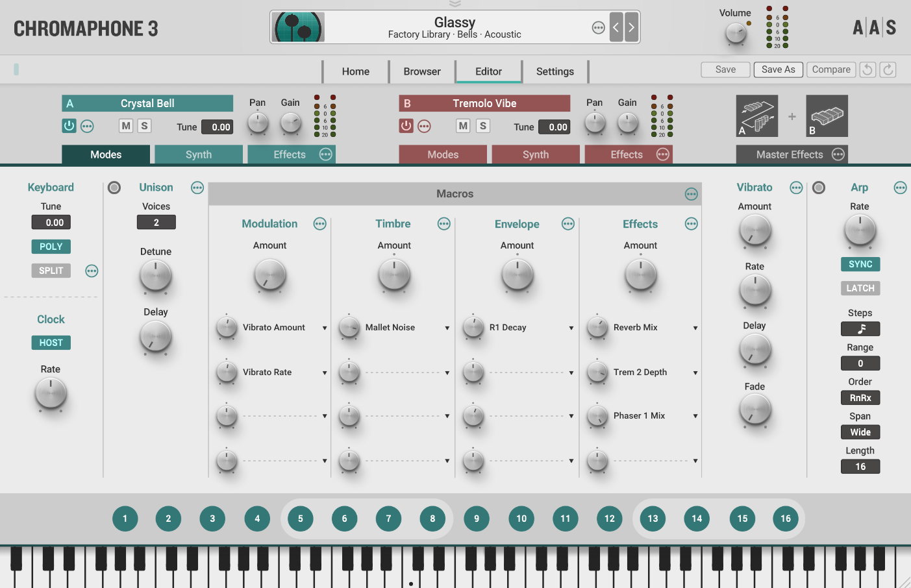Power off layer A Crystal Bell
Image resolution: width=911 pixels, height=588 pixels.
(69, 126)
